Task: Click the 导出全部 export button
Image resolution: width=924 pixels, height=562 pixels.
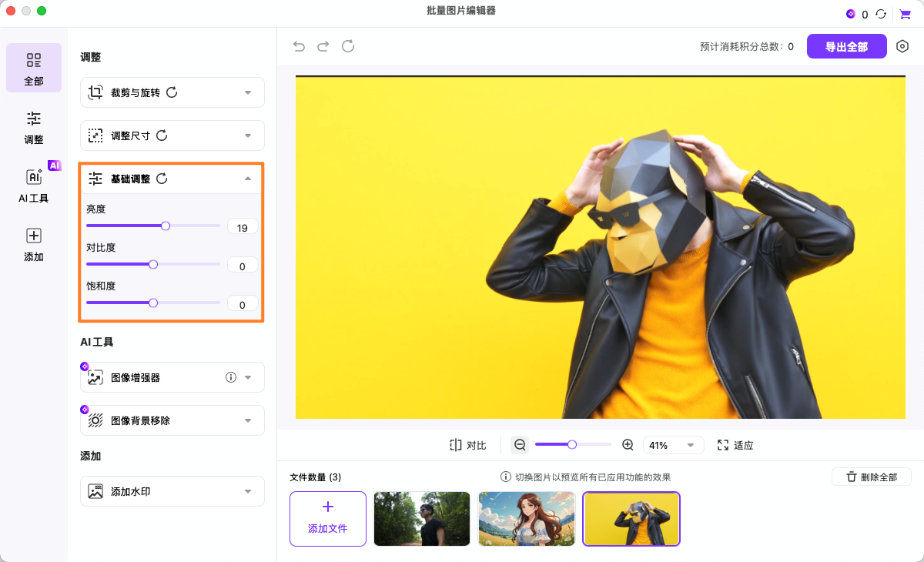Action: click(846, 46)
